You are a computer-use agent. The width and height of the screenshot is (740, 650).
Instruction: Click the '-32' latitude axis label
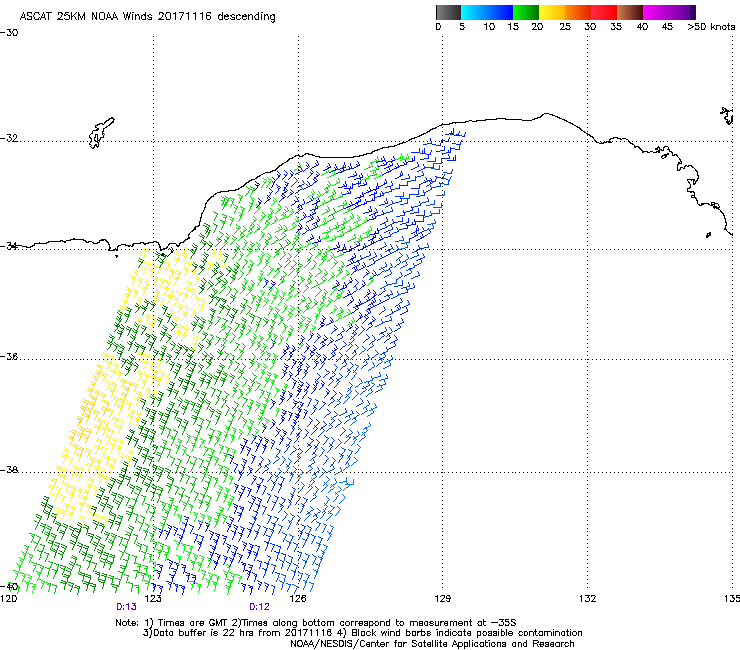point(9,138)
